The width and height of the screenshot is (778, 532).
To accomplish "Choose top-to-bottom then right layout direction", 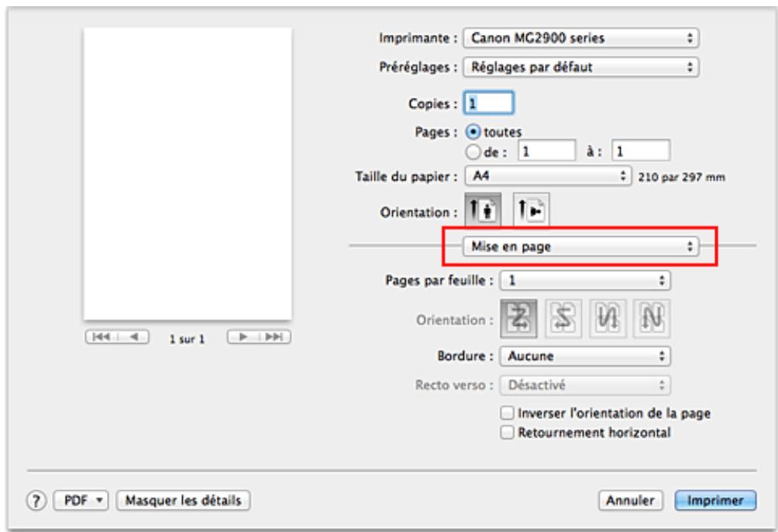I will point(608,318).
